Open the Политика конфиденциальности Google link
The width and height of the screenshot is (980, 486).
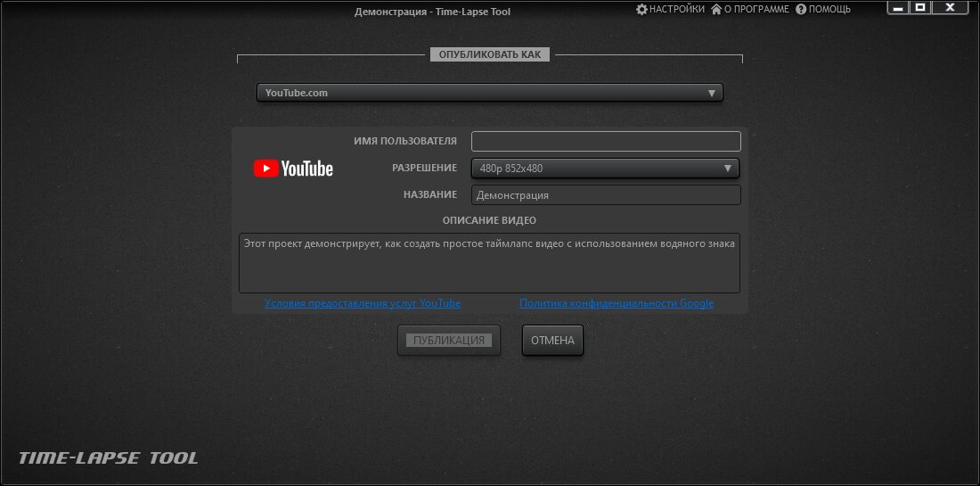[617, 303]
